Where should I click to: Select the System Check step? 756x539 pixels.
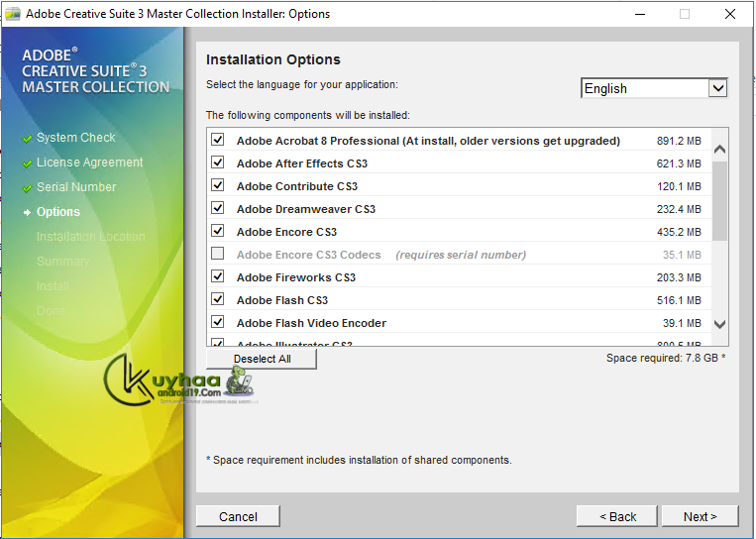[x=76, y=138]
